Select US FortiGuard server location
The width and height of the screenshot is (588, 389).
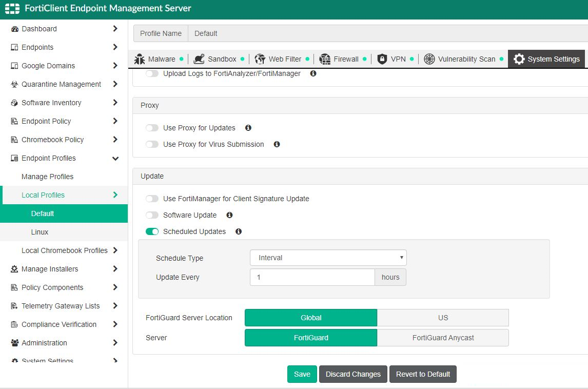coord(443,318)
